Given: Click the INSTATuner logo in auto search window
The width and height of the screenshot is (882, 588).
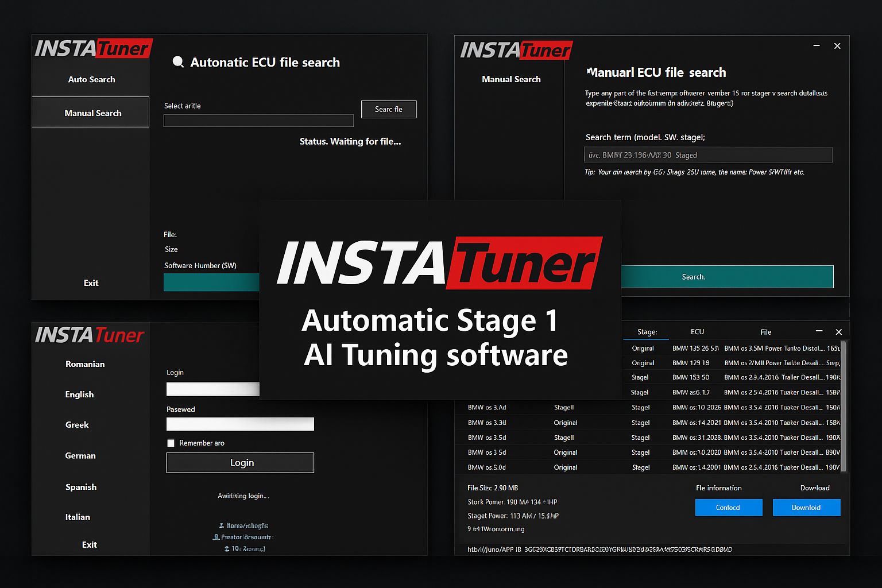Looking at the screenshot, I should 94,48.
